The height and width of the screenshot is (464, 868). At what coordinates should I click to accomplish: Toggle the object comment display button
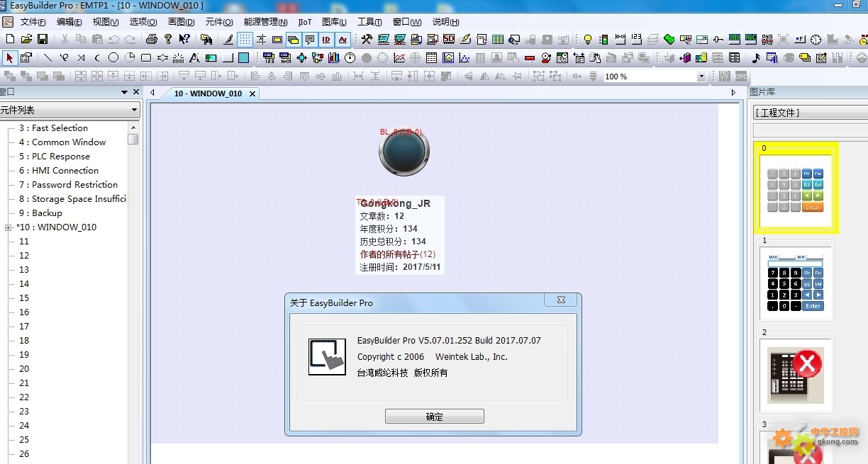pos(310,39)
